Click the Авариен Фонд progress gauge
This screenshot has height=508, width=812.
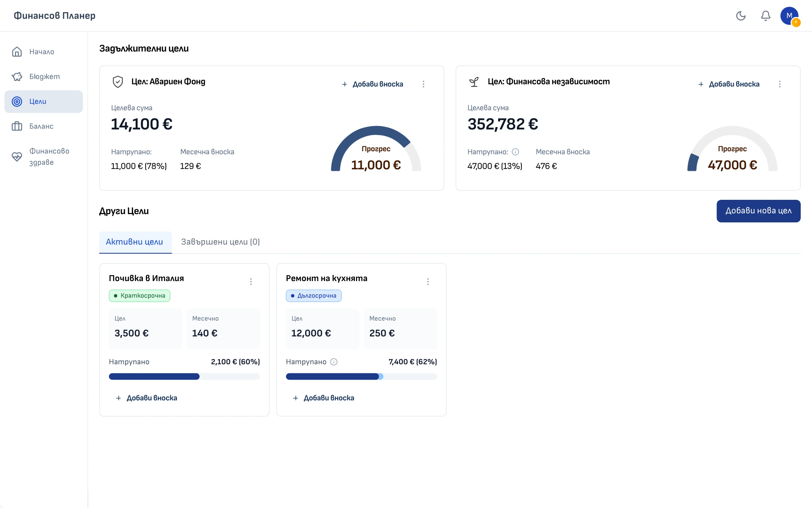point(376,149)
